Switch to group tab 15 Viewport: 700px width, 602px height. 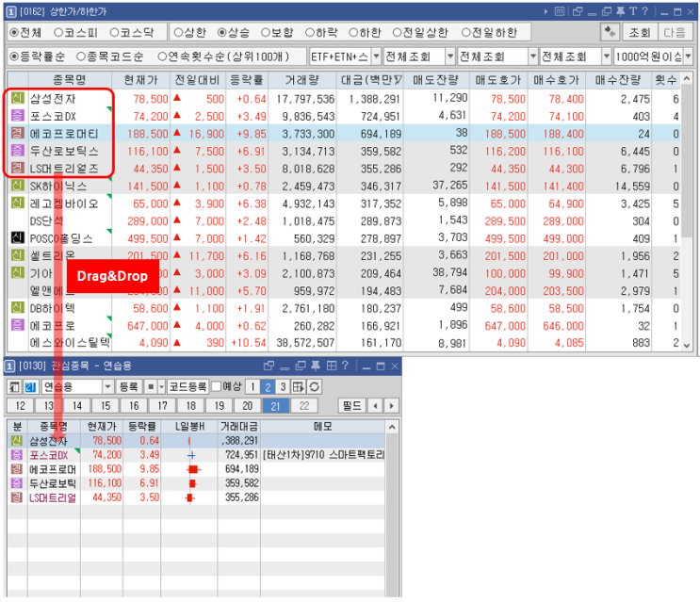[106, 406]
